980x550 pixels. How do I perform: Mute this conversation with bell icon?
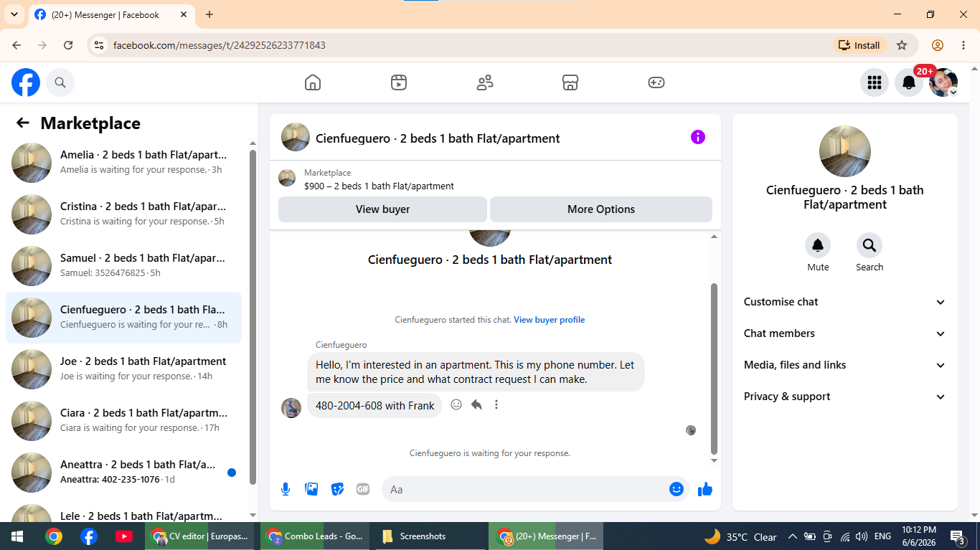point(818,246)
